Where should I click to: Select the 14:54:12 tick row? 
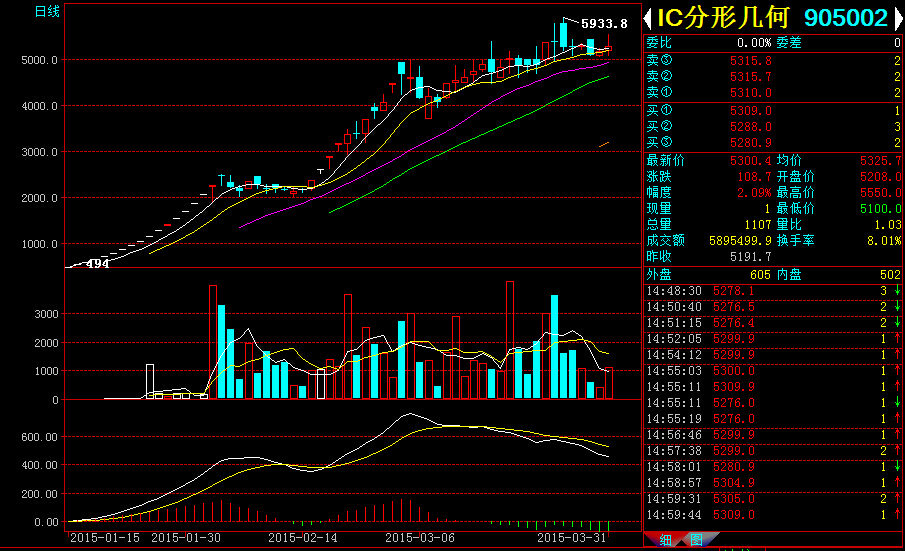[x=773, y=355]
